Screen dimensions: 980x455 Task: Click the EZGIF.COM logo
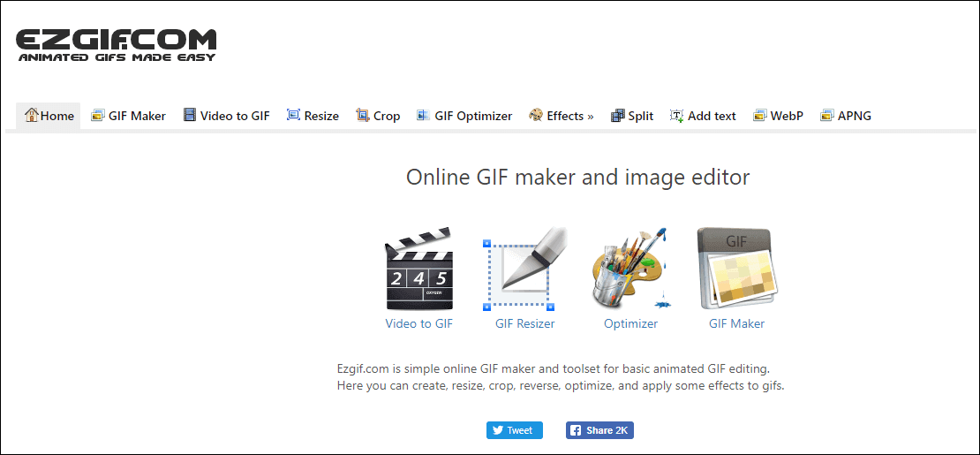(116, 45)
